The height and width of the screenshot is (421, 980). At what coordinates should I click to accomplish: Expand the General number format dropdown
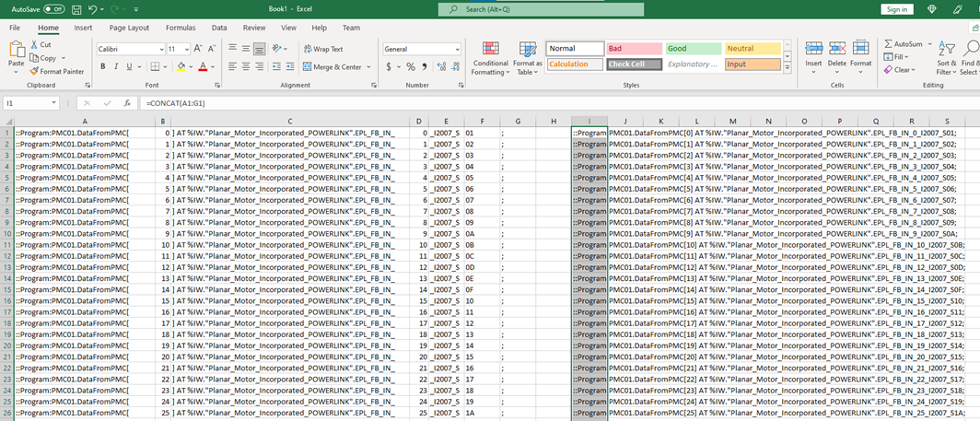click(457, 49)
